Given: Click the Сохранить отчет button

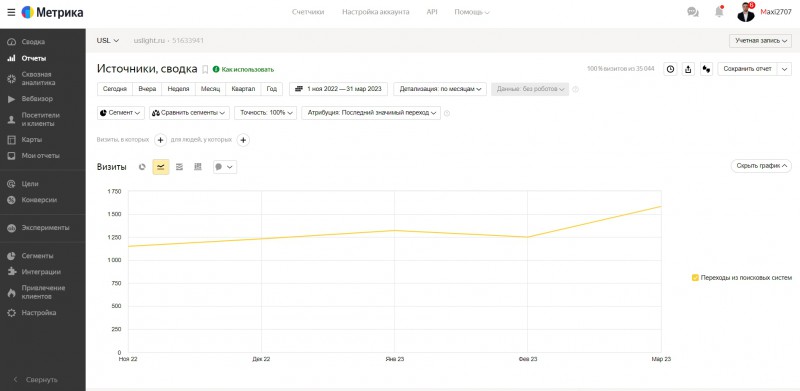Looking at the screenshot, I should pos(747,69).
